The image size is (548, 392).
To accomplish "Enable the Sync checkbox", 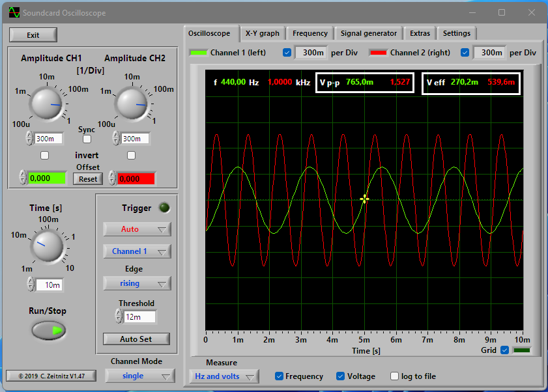I will coord(87,139).
